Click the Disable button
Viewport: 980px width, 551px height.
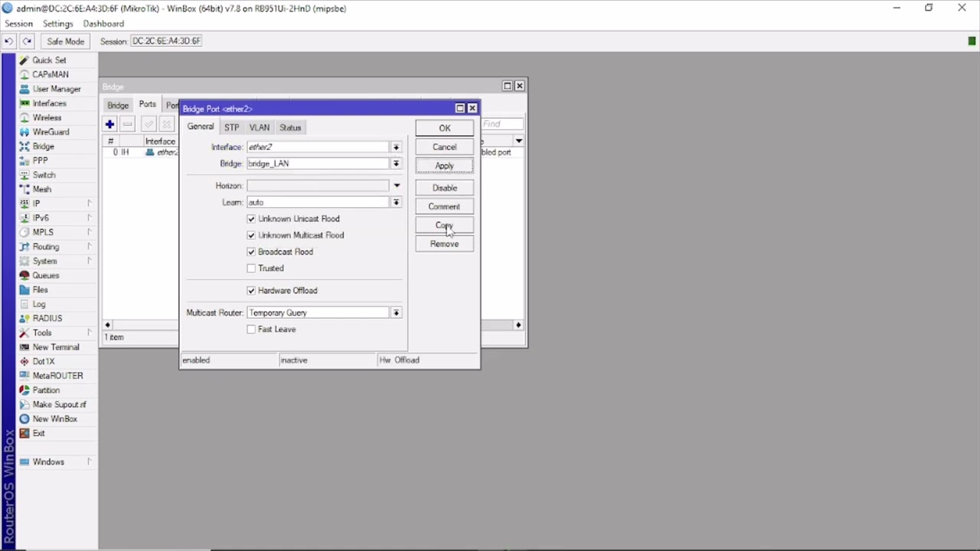tap(445, 188)
